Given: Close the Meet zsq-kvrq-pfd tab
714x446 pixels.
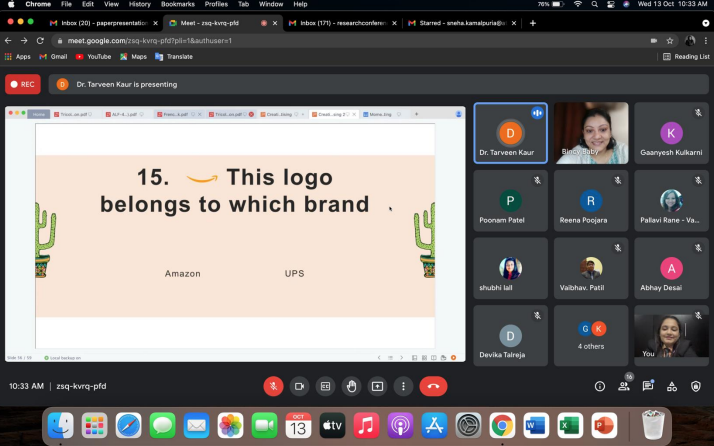Looking at the screenshot, I should (275, 23).
